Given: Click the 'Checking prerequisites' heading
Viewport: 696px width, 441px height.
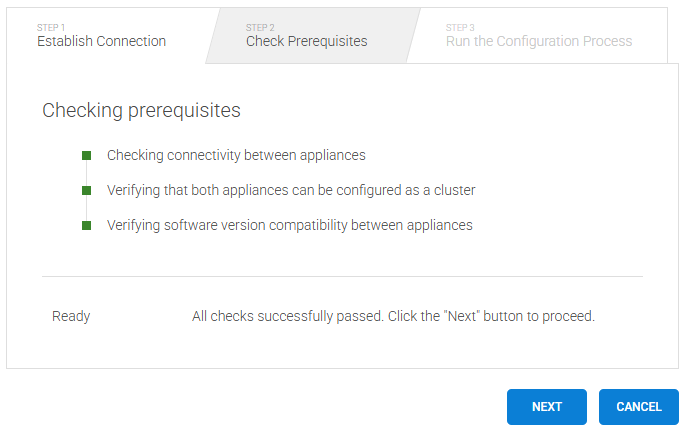Looking at the screenshot, I should 141,110.
